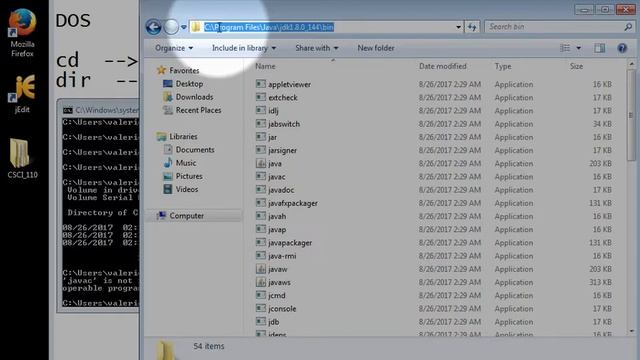Open Pictures library in navigation pane
The width and height of the screenshot is (640, 360).
click(189, 176)
